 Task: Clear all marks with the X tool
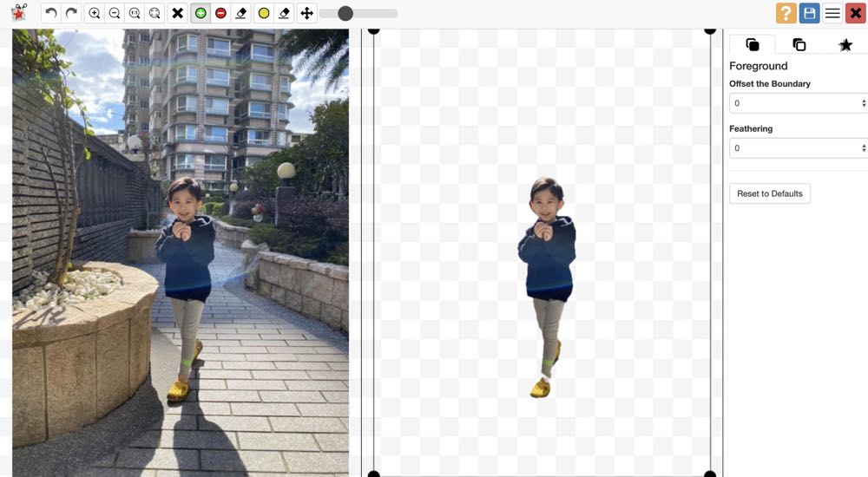click(x=178, y=13)
